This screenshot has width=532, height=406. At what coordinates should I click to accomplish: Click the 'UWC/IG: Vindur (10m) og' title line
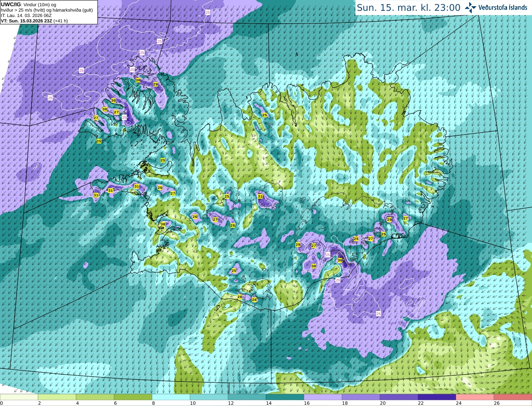28,5
